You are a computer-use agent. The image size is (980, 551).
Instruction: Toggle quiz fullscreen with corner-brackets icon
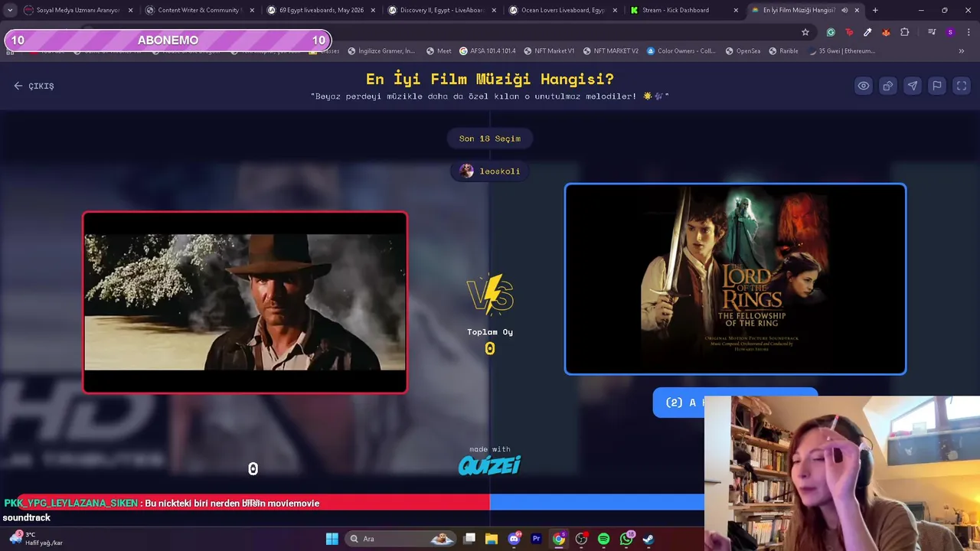click(x=962, y=86)
